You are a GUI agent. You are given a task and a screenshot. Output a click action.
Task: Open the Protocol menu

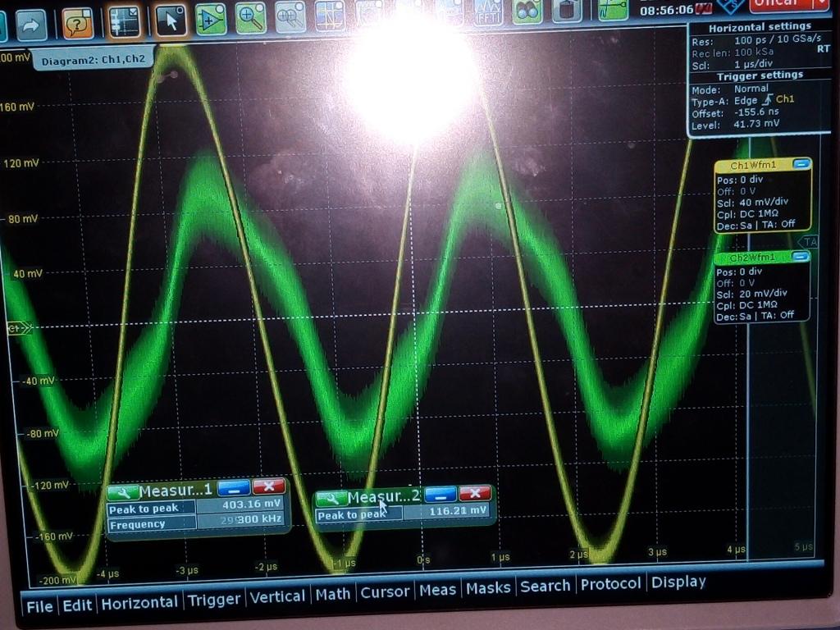click(x=610, y=583)
